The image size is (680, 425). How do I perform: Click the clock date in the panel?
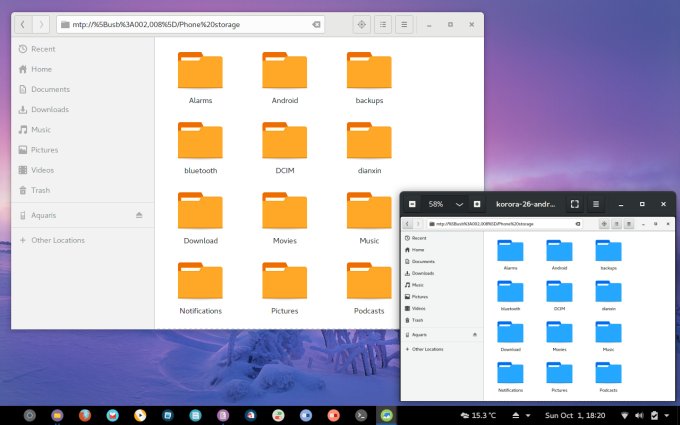(576, 414)
